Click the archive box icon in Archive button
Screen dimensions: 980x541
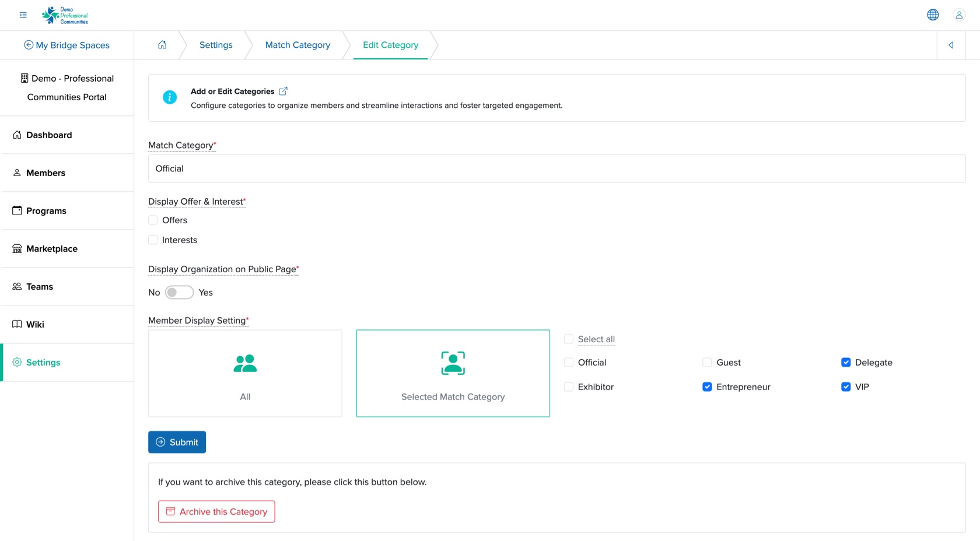click(170, 511)
